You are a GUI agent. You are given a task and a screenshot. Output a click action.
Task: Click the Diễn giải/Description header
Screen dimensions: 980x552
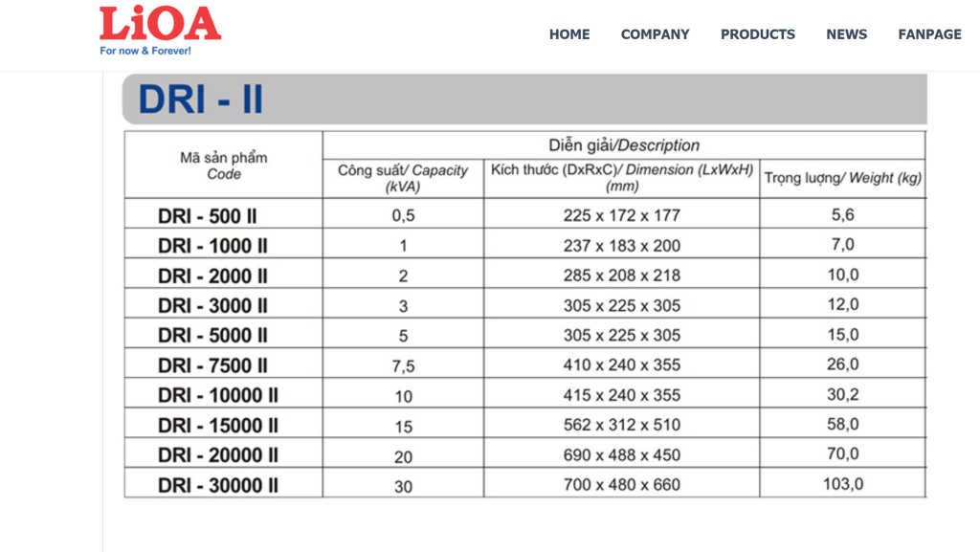[623, 144]
